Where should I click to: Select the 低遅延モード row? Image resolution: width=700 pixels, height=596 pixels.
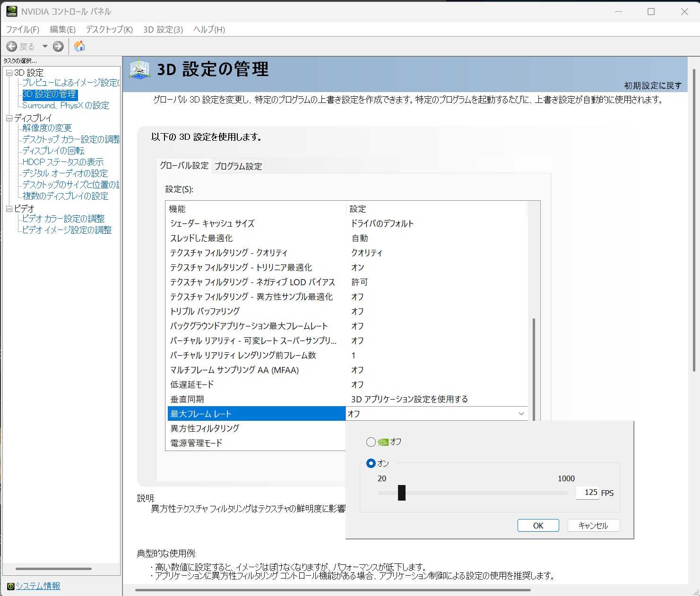pyautogui.click(x=347, y=384)
